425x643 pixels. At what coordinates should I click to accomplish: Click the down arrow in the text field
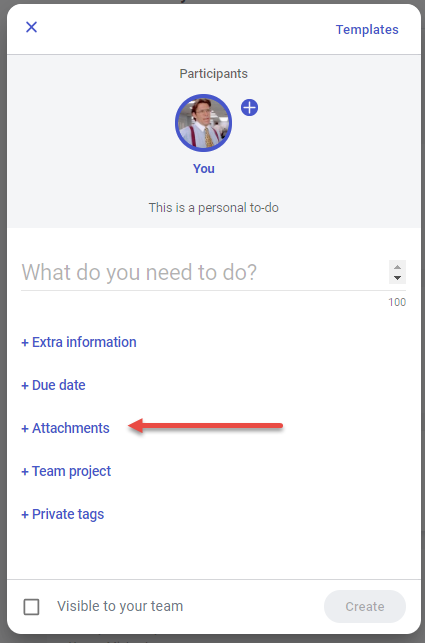pyautogui.click(x=397, y=278)
